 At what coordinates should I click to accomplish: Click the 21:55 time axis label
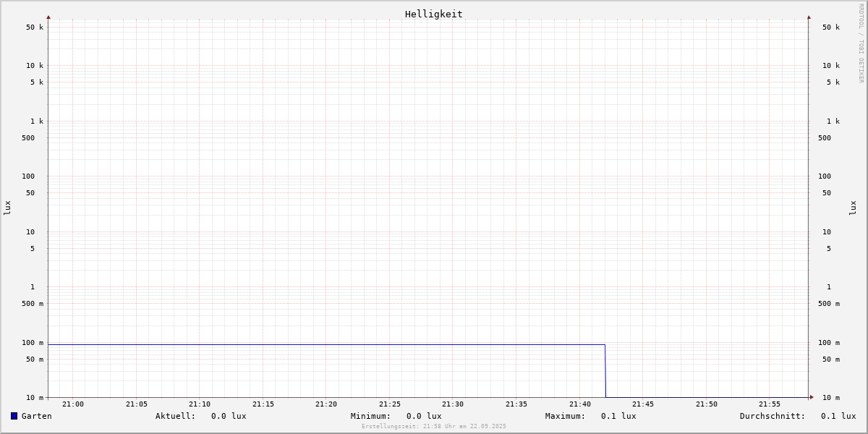pos(770,404)
